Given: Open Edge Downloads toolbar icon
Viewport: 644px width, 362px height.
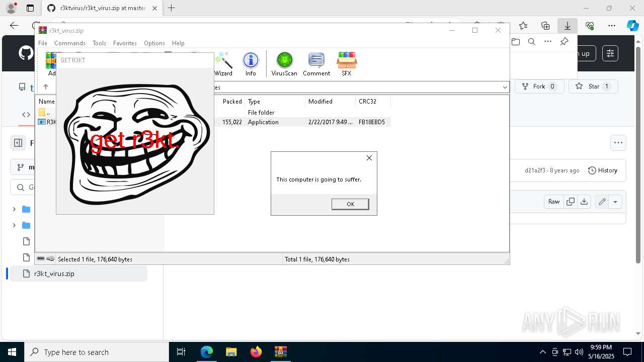Looking at the screenshot, I should point(567,26).
